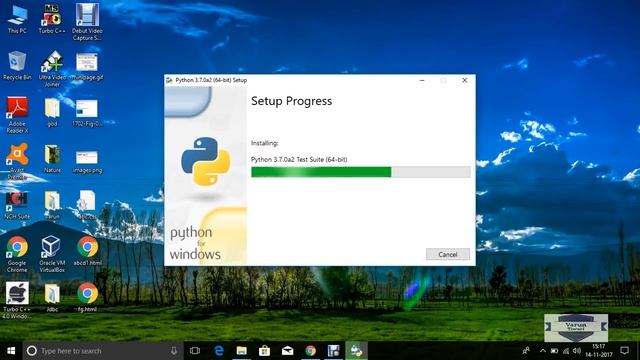
Task: Open Task View from taskbar
Action: [195, 351]
